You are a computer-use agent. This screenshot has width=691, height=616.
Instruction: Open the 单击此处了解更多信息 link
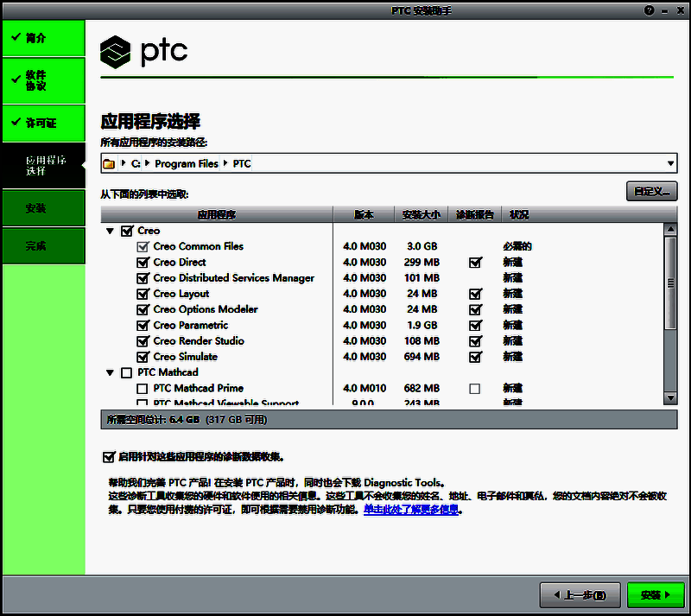pyautogui.click(x=413, y=510)
